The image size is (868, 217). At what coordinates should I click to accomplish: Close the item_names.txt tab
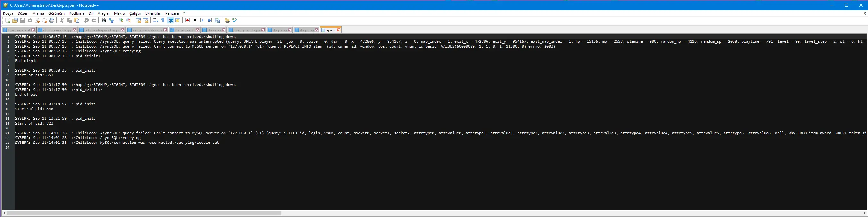(33, 30)
